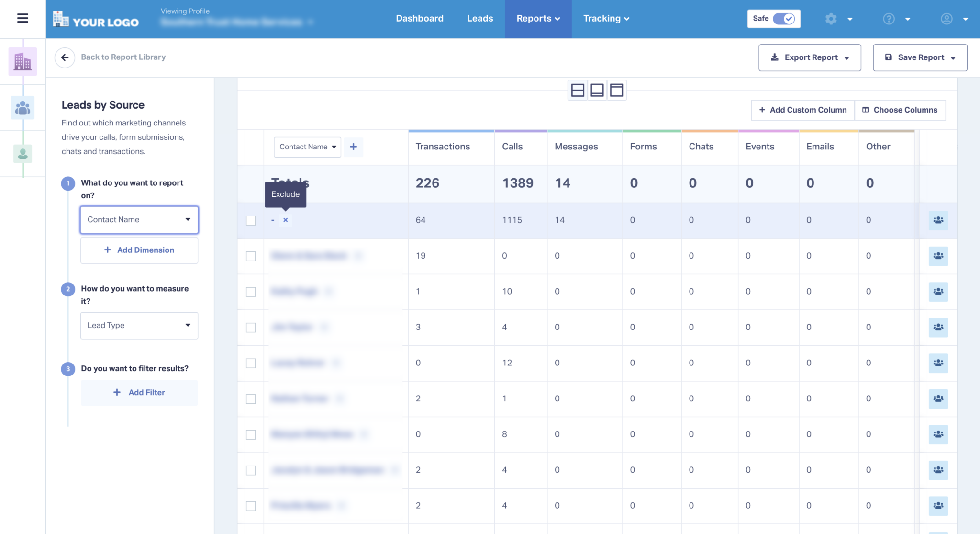Toggle the Safe mode switch
Viewport: 980px width, 534px height.
pos(783,18)
